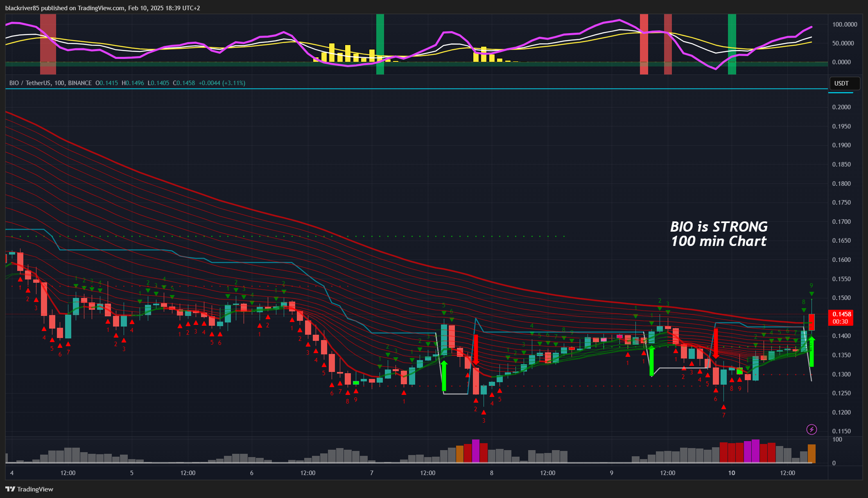The image size is (868, 498).
Task: Click the L0.1405 low value
Action: click(158, 83)
